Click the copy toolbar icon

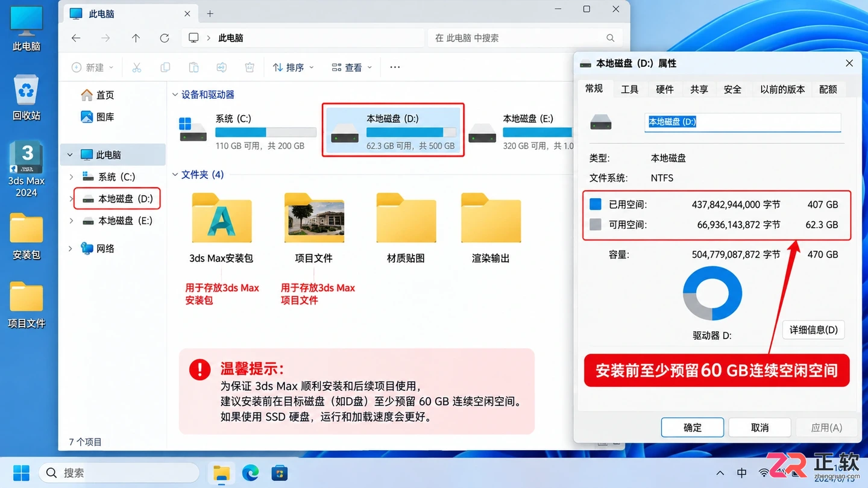click(x=165, y=67)
